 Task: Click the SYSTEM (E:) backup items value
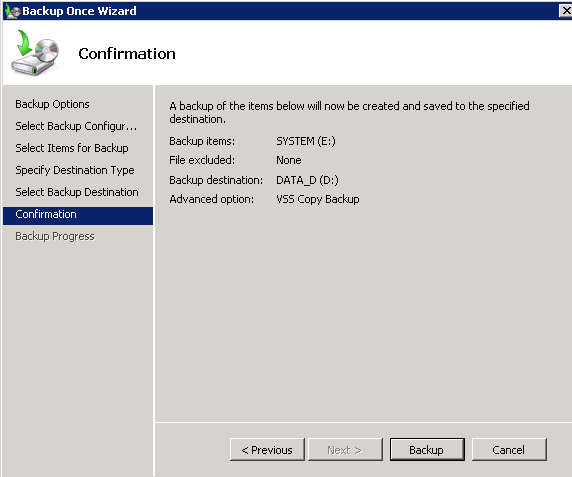tap(306, 141)
